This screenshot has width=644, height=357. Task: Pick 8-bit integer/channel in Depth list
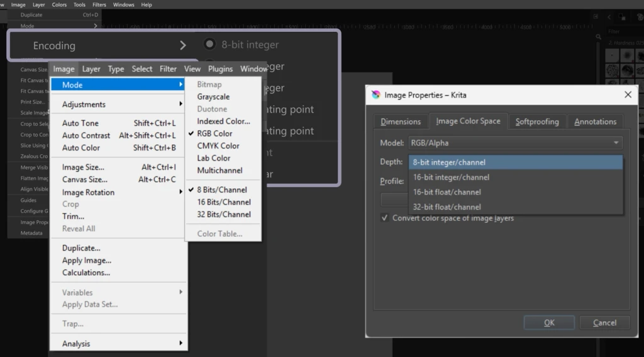pos(516,162)
